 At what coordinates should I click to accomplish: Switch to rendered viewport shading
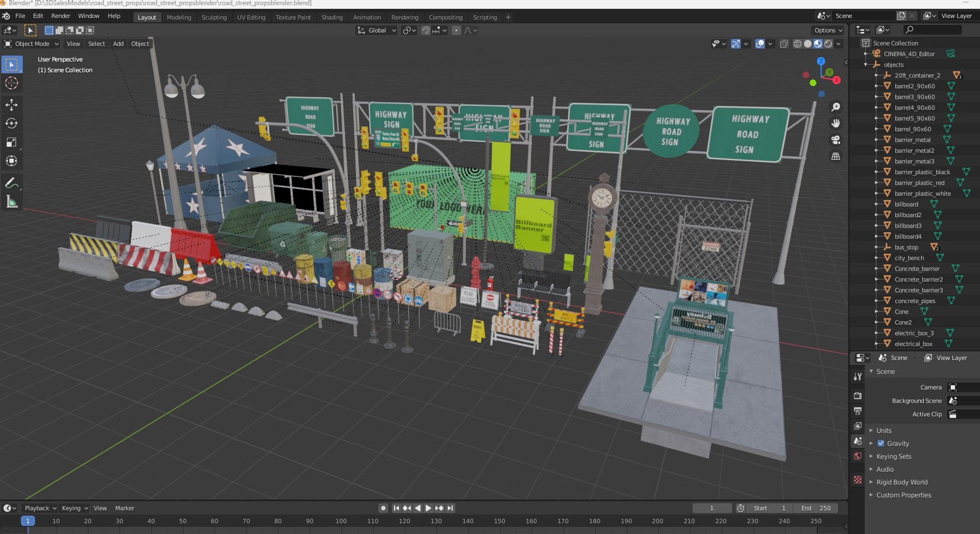pyautogui.click(x=828, y=44)
